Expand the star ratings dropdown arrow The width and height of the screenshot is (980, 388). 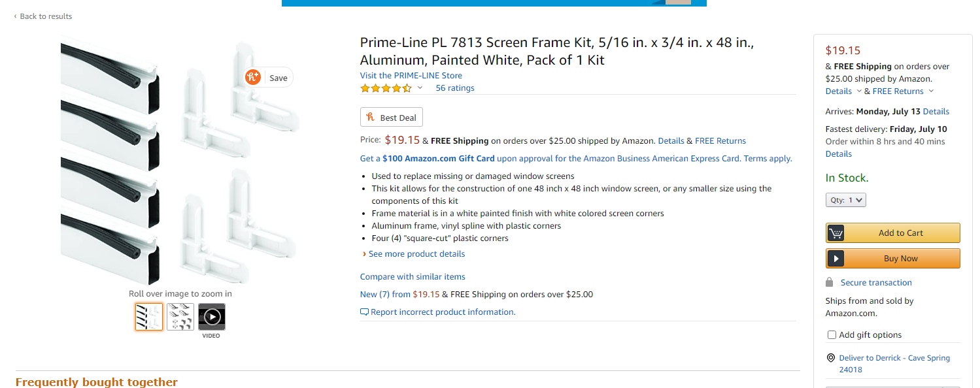tap(420, 88)
